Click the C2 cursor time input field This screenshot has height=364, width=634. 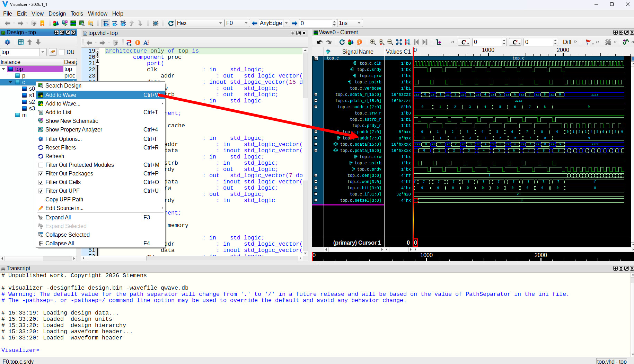(538, 42)
